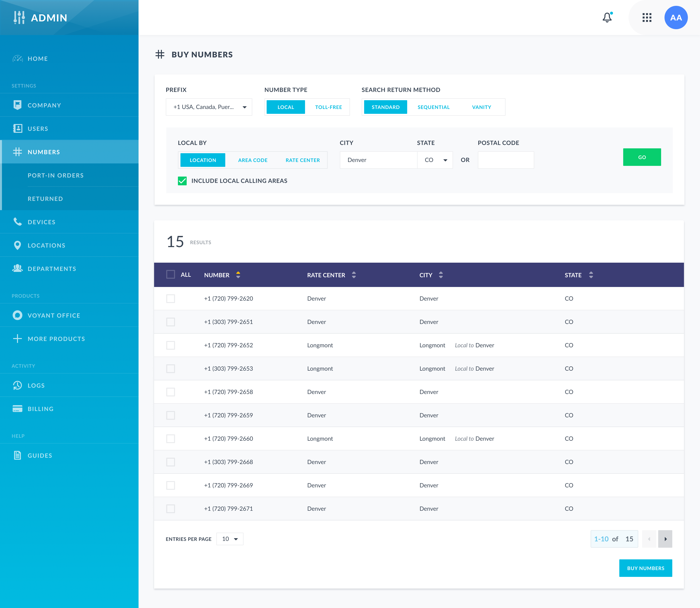
Task: Expand the State CO dropdown
Action: (436, 160)
